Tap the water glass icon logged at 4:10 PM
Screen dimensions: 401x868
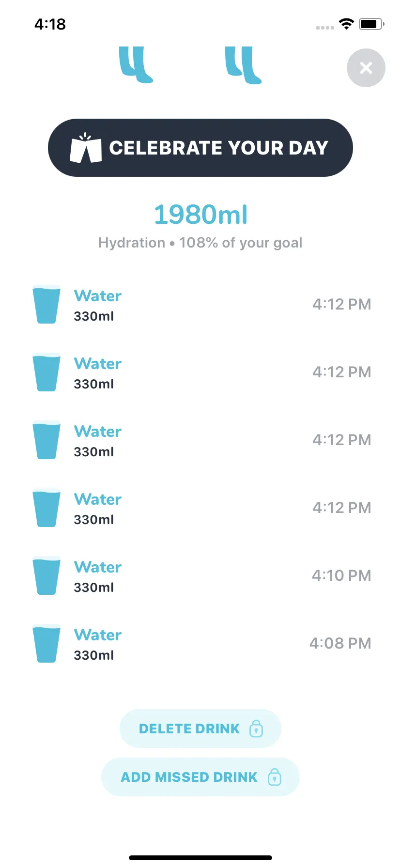46,575
